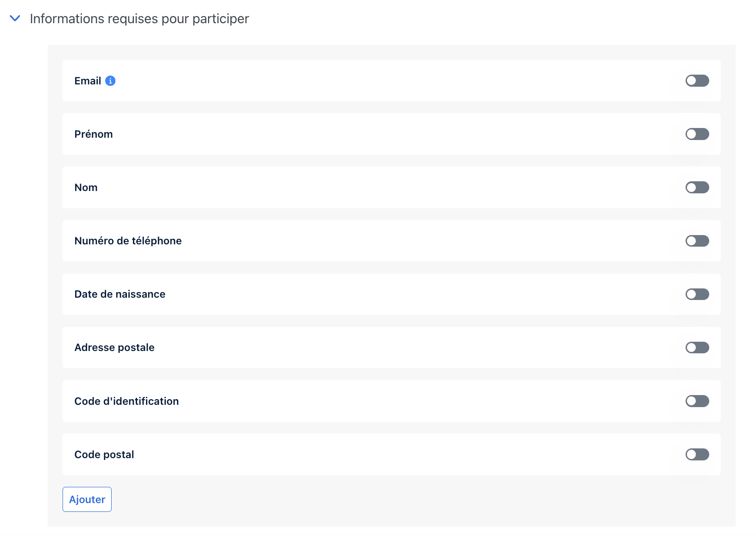Click the 'Informations requises pour participer' heading
The image size is (756, 536).
(x=139, y=19)
